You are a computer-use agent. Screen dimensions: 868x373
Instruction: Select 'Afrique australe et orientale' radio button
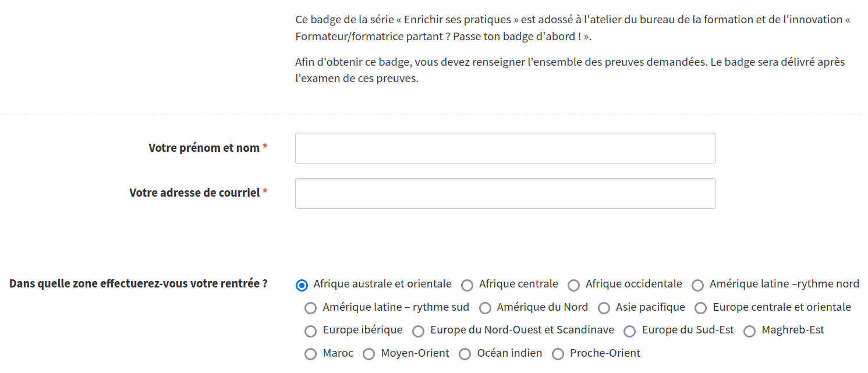click(302, 285)
